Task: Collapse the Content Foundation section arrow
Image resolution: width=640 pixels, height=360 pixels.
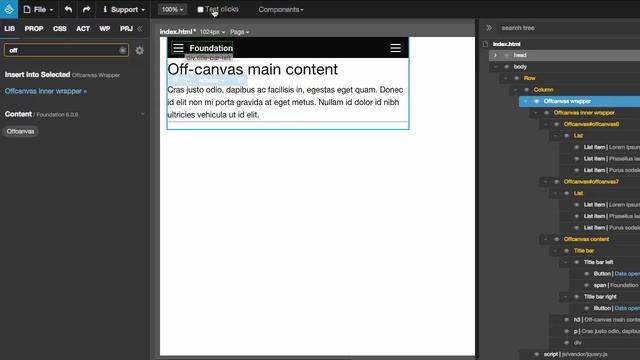Action: point(142,114)
